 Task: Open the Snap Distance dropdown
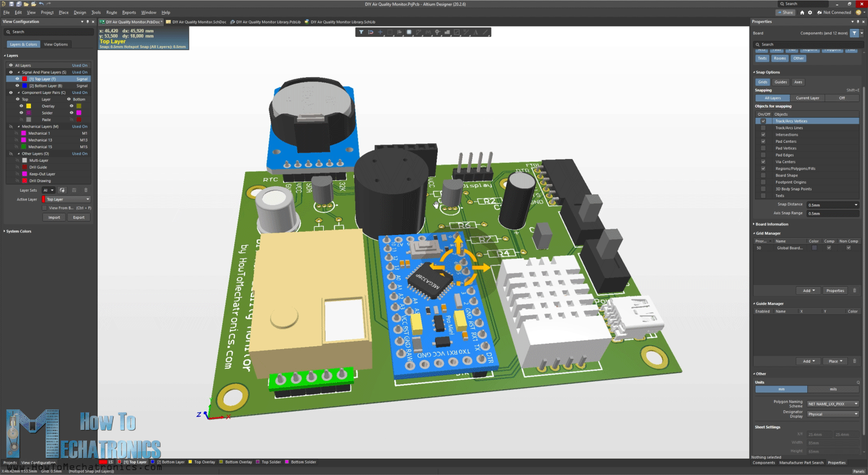coord(833,205)
